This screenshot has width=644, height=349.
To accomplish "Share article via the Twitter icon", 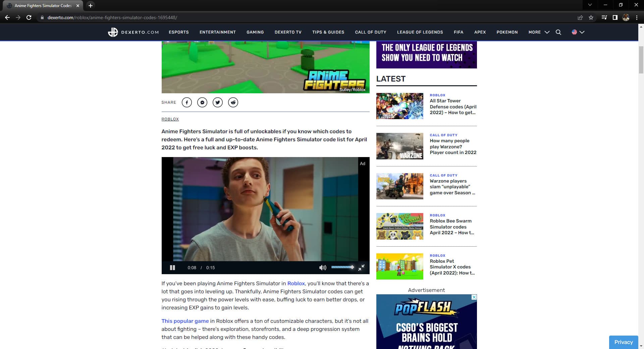I will pyautogui.click(x=218, y=102).
